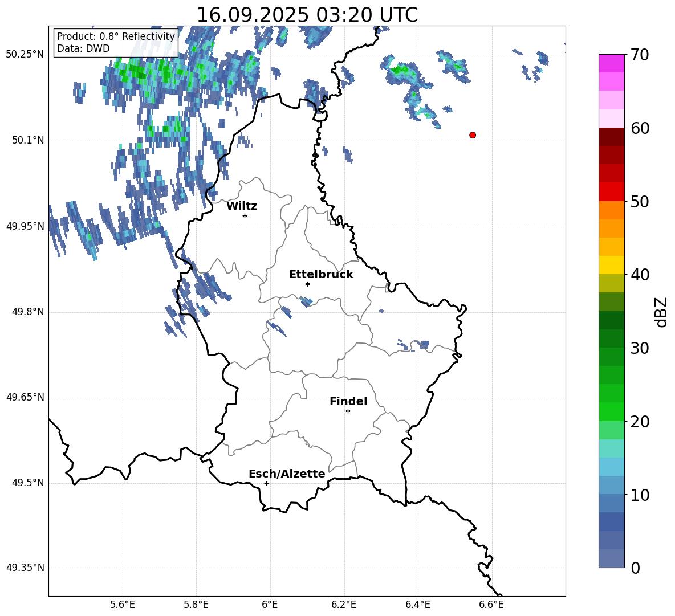Click the colorbar tick label 50
The width and height of the screenshot is (675, 616).
pos(640,202)
